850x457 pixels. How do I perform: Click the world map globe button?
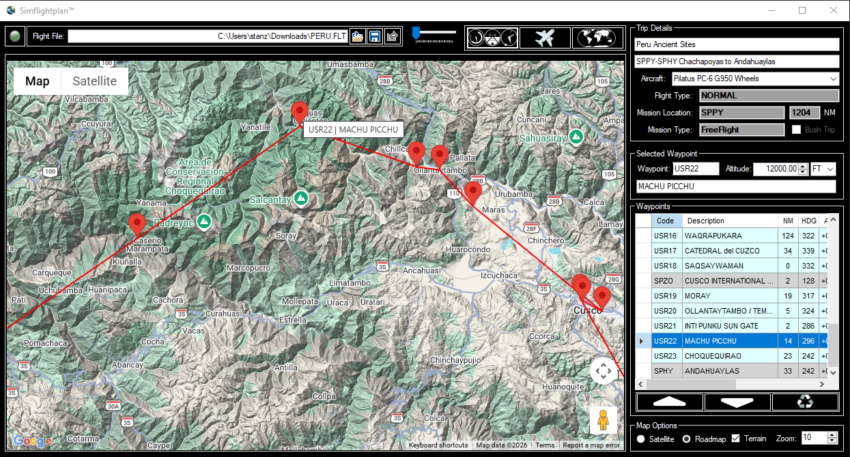coord(597,38)
